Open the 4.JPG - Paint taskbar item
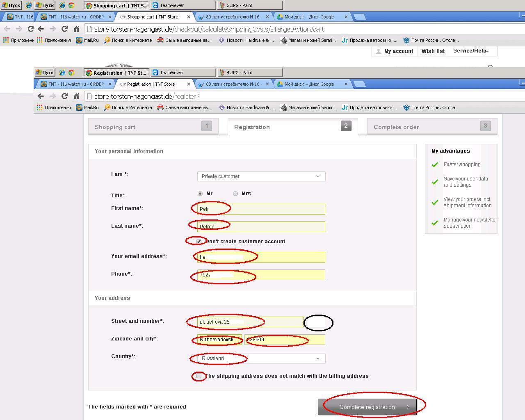525x420 pixels. pos(250,73)
